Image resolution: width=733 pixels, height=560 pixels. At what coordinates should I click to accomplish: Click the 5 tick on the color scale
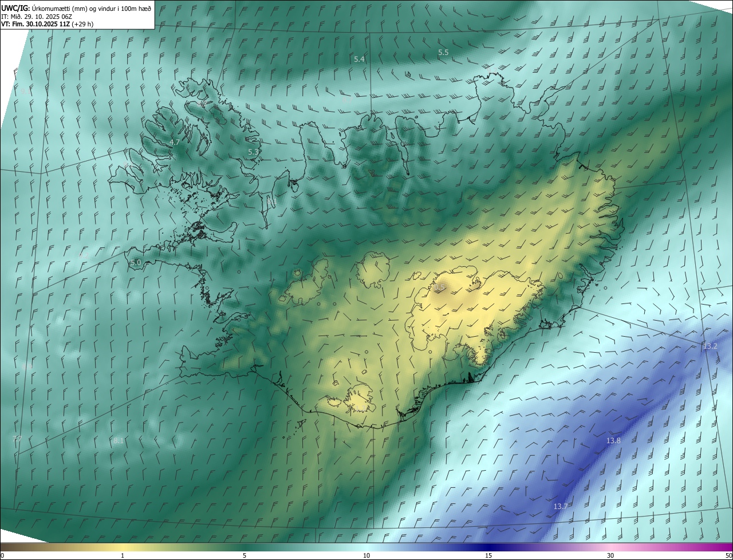coord(245,556)
